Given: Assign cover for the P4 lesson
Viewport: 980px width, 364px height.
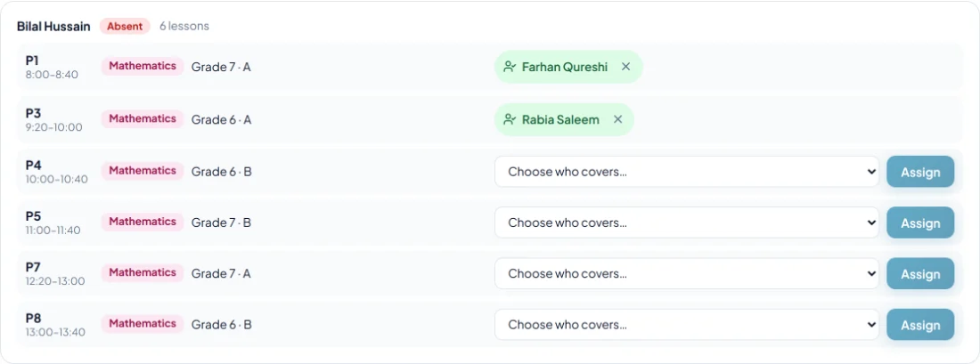Looking at the screenshot, I should [x=920, y=173].
